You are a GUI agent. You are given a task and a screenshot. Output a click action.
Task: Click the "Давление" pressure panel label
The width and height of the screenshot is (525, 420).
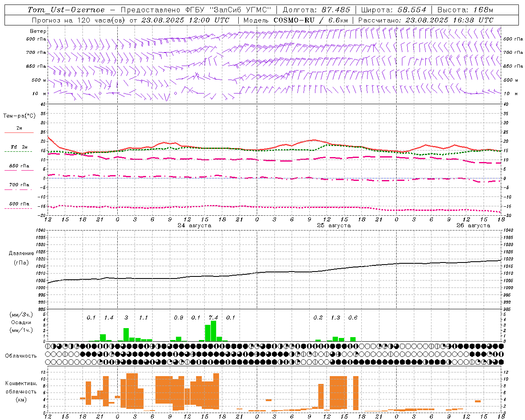pyautogui.click(x=21, y=253)
